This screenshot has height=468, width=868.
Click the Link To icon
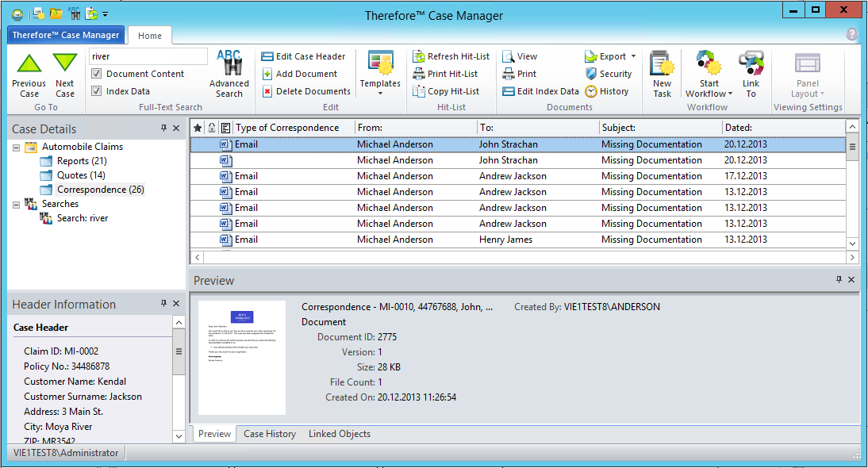point(751,65)
